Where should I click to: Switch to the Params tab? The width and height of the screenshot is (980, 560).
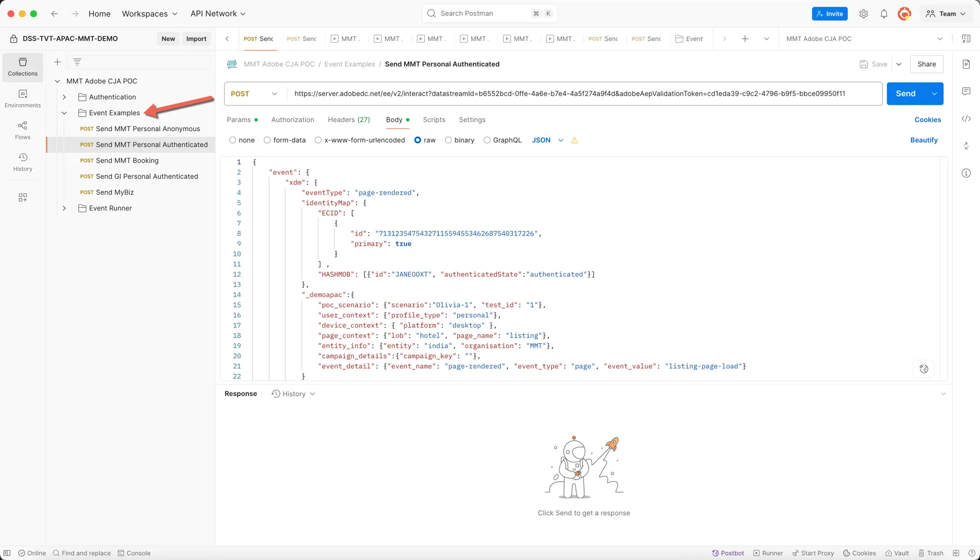click(242, 120)
